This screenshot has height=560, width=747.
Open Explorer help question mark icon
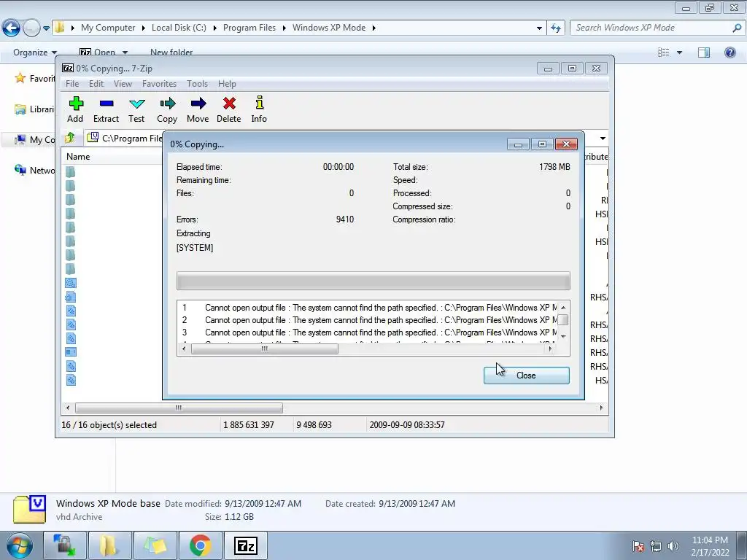tap(729, 52)
